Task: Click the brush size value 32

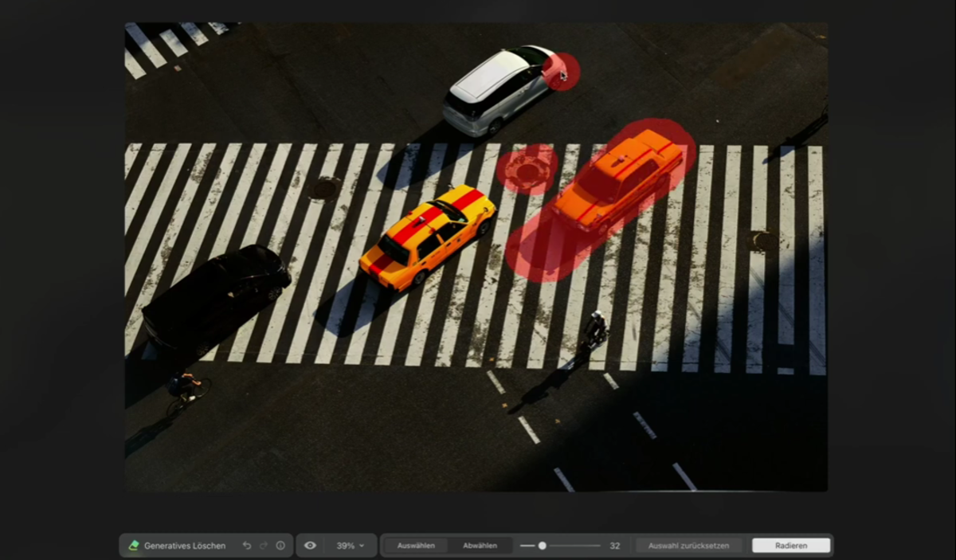Action: tap(614, 545)
